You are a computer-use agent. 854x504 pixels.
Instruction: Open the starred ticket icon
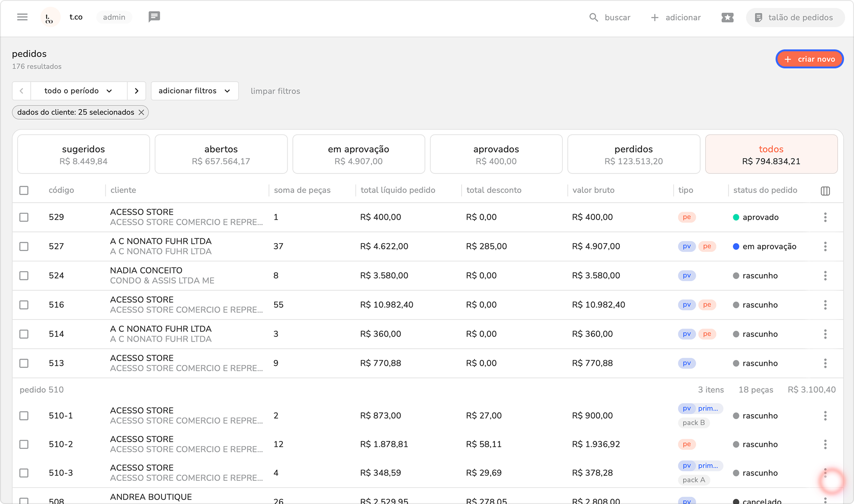click(727, 18)
